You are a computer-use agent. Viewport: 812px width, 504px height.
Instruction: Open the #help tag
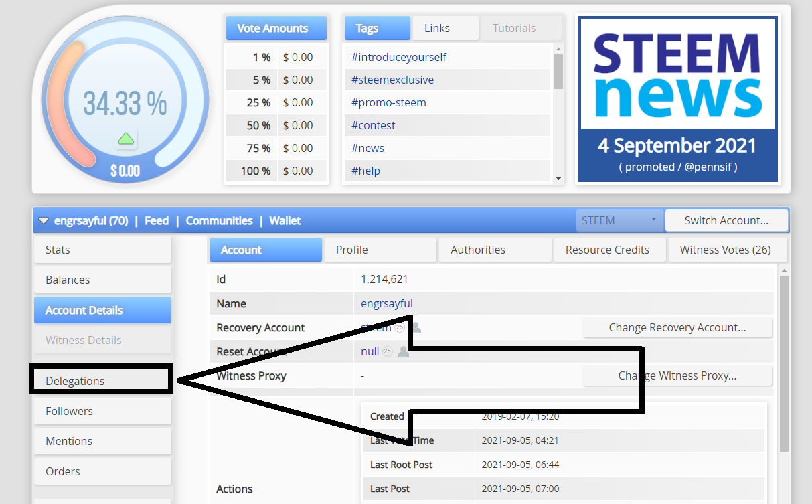pyautogui.click(x=366, y=171)
